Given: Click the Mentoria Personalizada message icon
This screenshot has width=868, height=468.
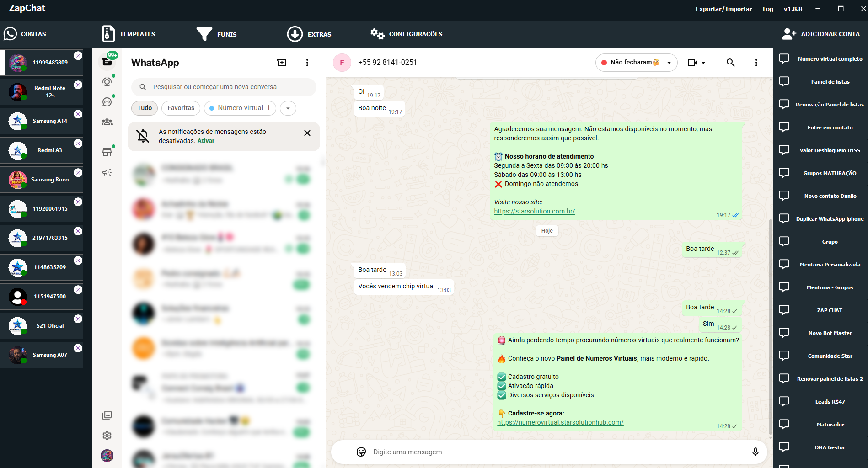Looking at the screenshot, I should pyautogui.click(x=784, y=264).
